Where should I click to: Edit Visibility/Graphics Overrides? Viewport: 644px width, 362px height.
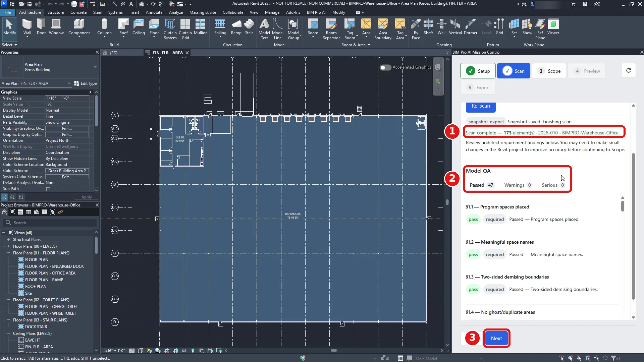(x=67, y=129)
